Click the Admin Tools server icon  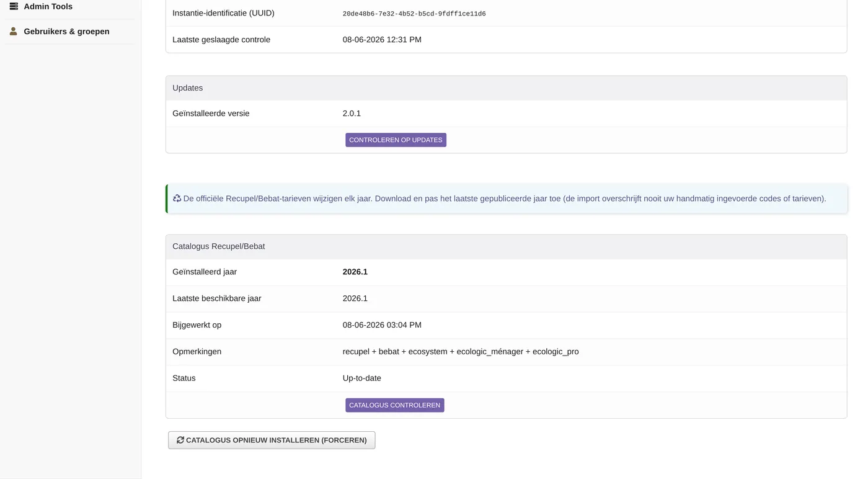pos(14,6)
